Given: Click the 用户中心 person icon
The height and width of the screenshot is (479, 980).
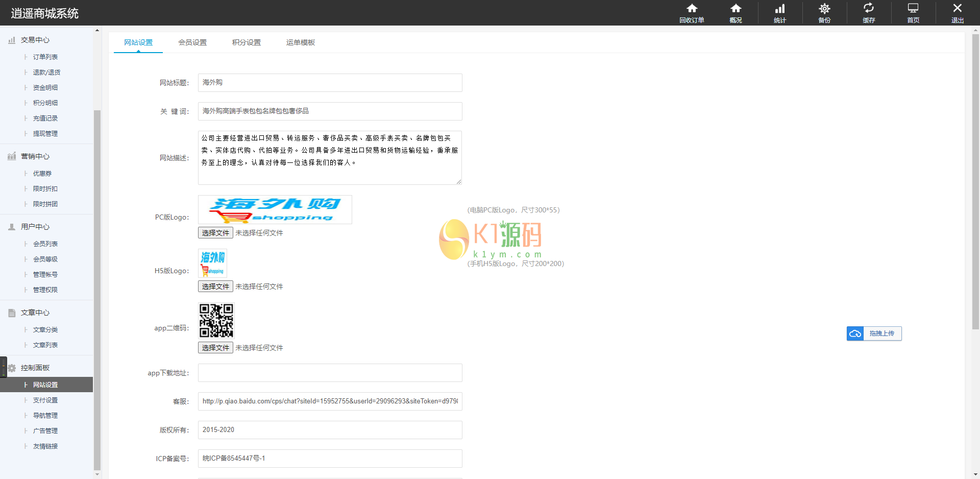Looking at the screenshot, I should point(12,227).
